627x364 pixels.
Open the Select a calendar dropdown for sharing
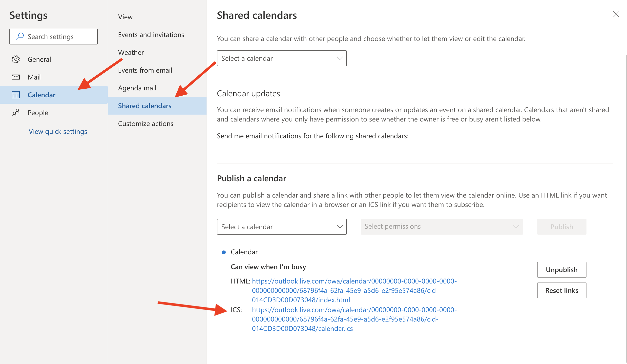(x=281, y=58)
